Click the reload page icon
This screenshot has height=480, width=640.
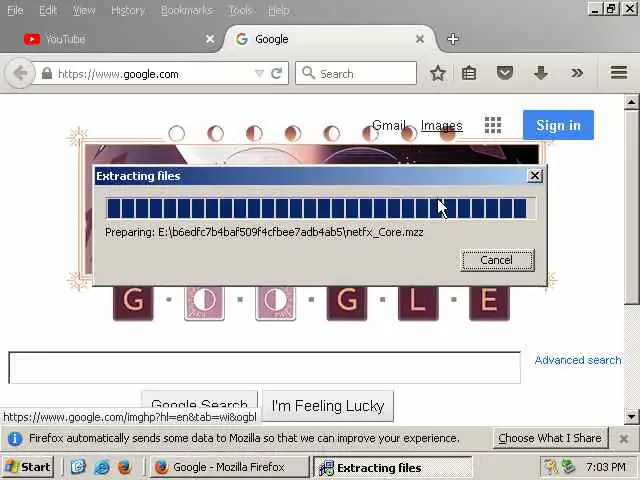277,73
